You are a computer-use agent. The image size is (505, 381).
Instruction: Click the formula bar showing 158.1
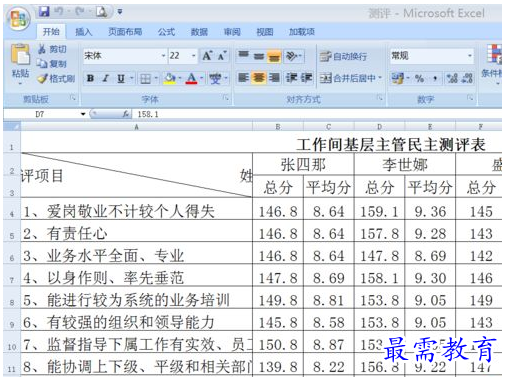tap(317, 114)
